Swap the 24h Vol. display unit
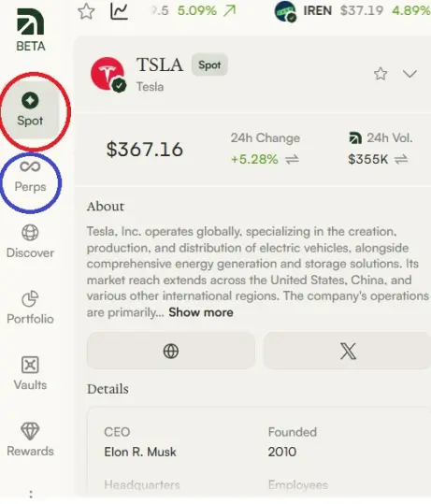This screenshot has width=431, height=504. (x=401, y=159)
